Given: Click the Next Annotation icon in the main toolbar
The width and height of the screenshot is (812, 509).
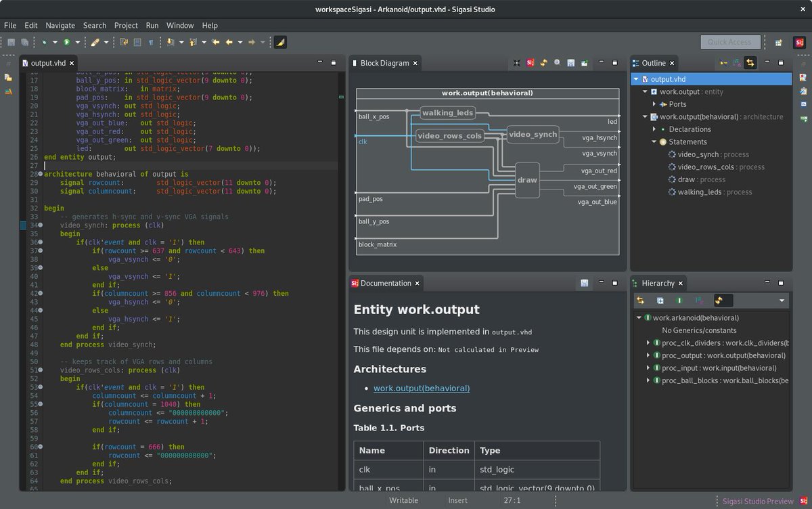Looking at the screenshot, I should tap(170, 42).
